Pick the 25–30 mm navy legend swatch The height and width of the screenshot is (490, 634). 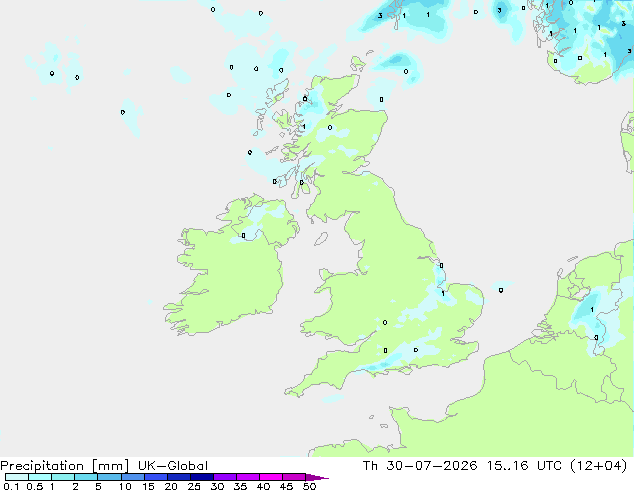point(201,477)
